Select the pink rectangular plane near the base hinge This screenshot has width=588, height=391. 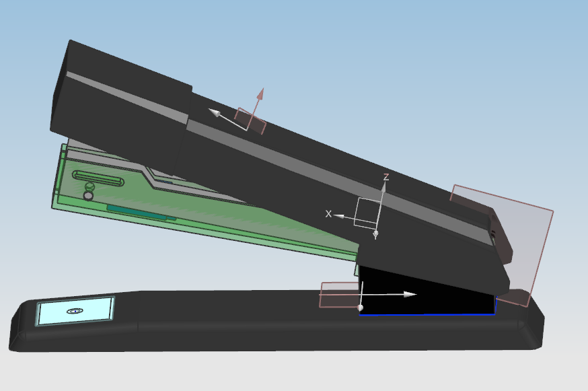pyautogui.click(x=340, y=296)
